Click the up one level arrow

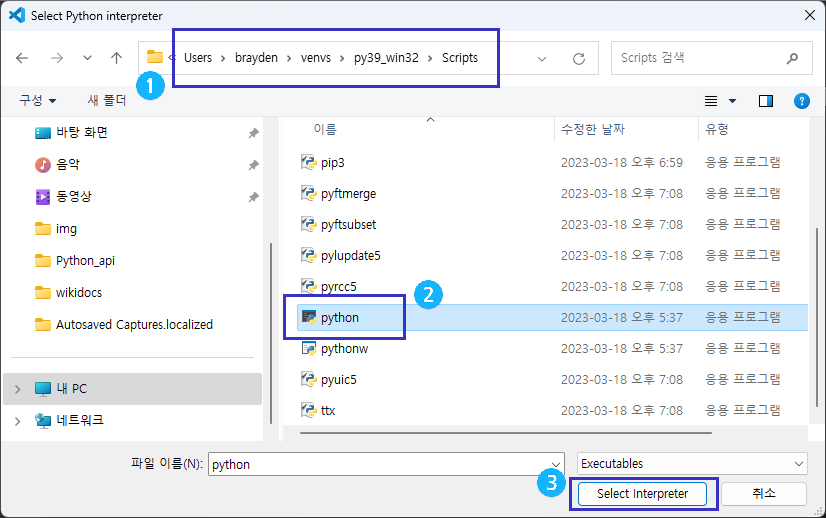[x=116, y=58]
